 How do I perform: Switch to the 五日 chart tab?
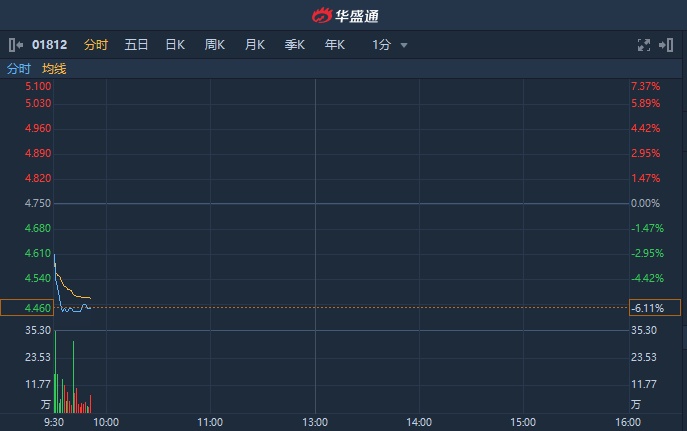pos(136,45)
